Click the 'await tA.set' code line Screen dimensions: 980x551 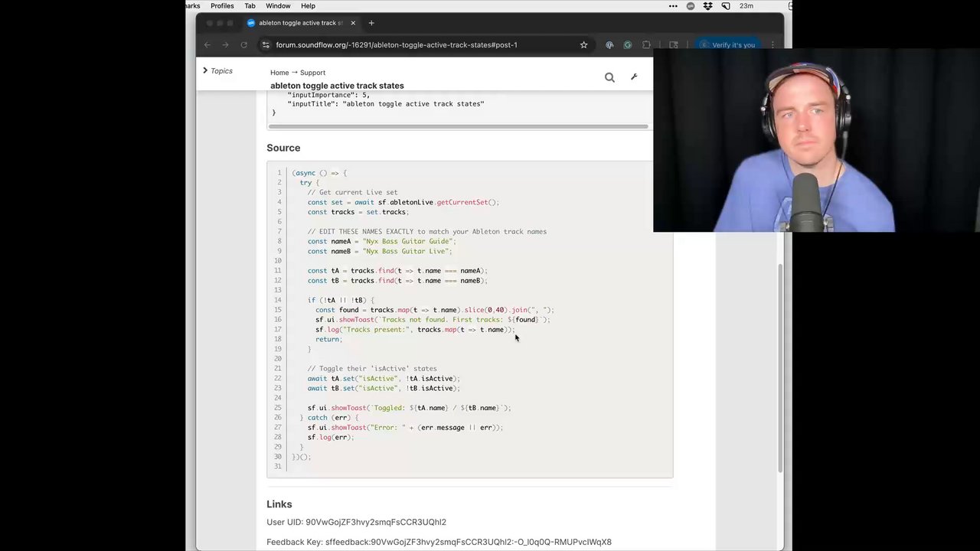(384, 378)
